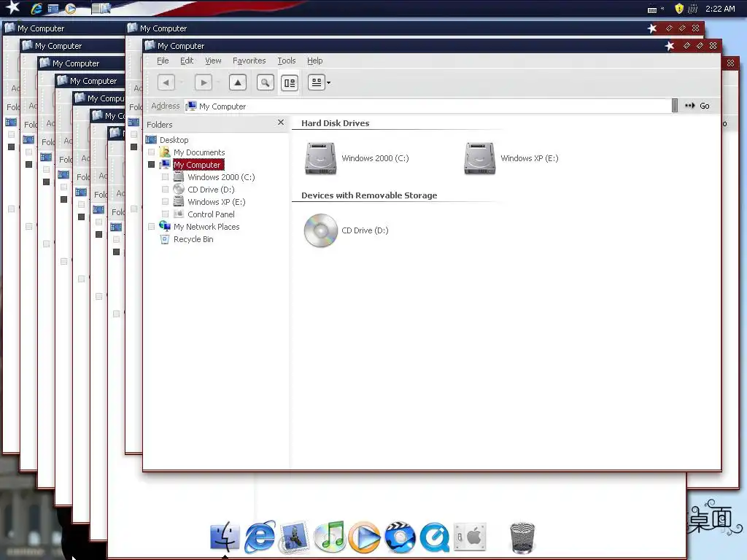The width and height of the screenshot is (747, 560).
Task: Select CD Drive (D:) disc in main pane
Action: coord(347,230)
